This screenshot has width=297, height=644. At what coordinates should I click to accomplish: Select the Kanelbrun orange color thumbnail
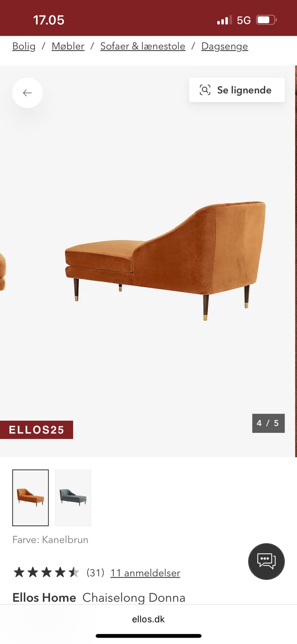tap(31, 497)
